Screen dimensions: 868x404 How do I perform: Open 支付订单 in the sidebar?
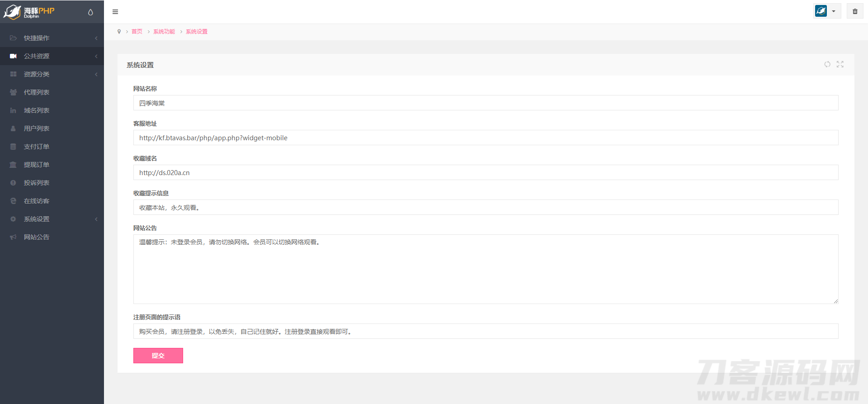pyautogui.click(x=37, y=147)
